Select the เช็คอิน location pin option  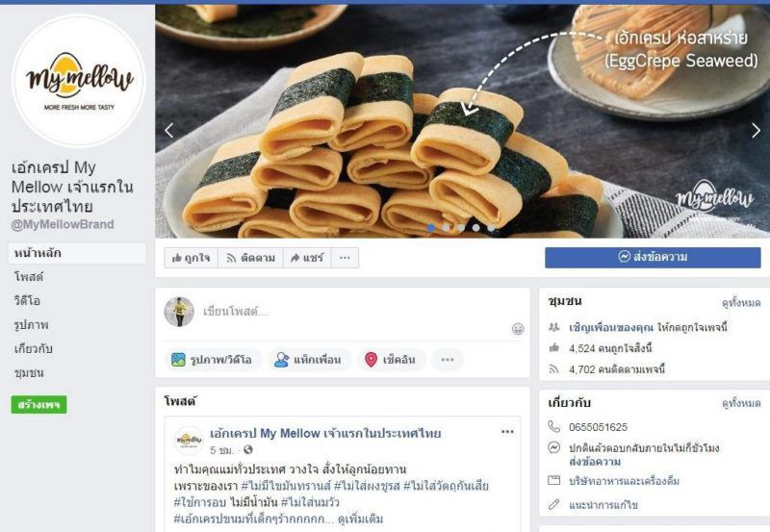(x=391, y=360)
